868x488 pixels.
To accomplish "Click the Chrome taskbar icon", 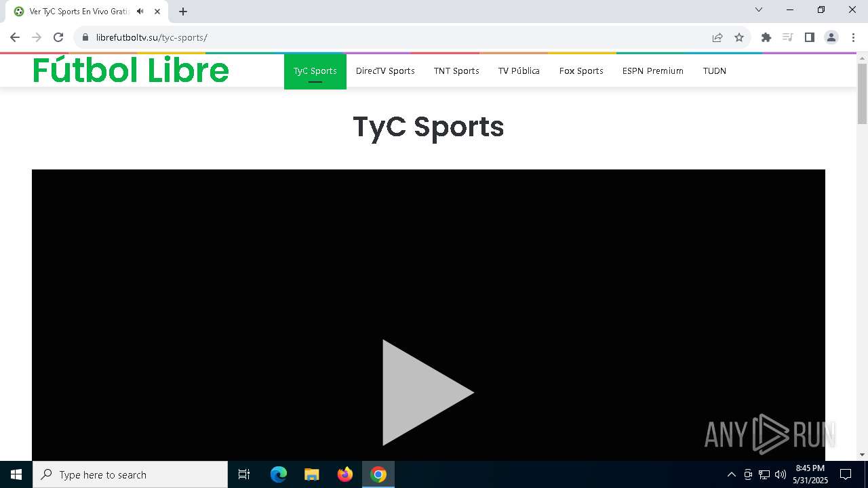I will click(378, 474).
